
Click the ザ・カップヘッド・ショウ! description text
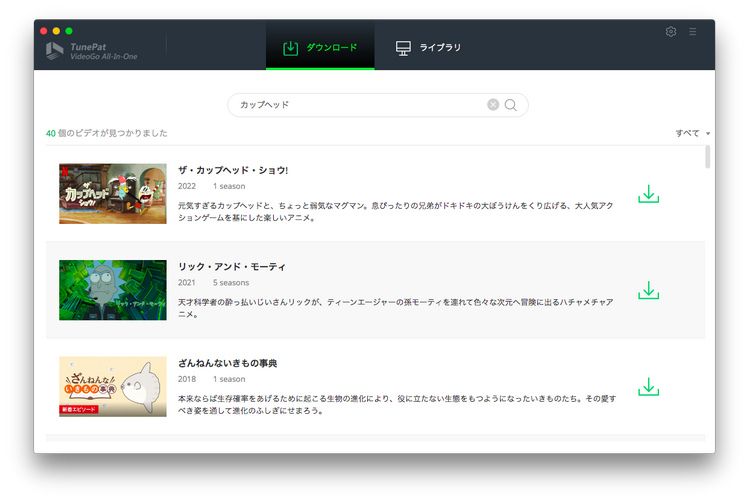pos(396,212)
